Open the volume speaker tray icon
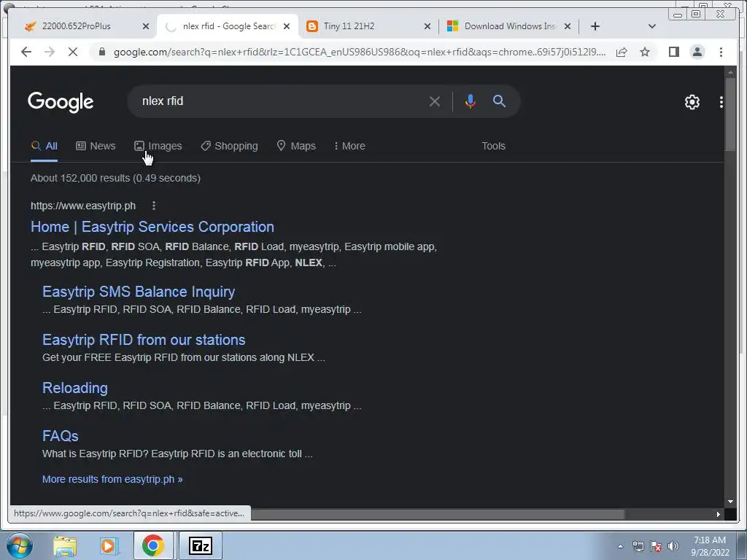Viewport: 747px width, 560px height. [x=673, y=546]
